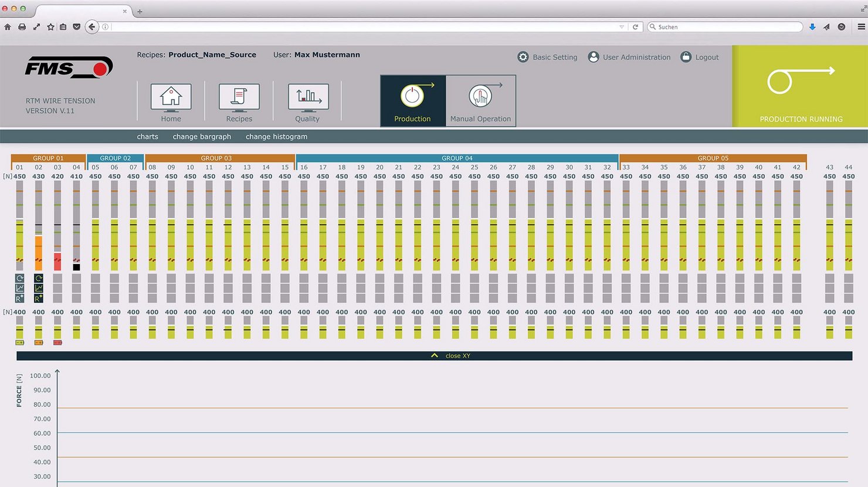868x487 pixels.
Task: Open the address bar history dropdown
Action: [622, 27]
